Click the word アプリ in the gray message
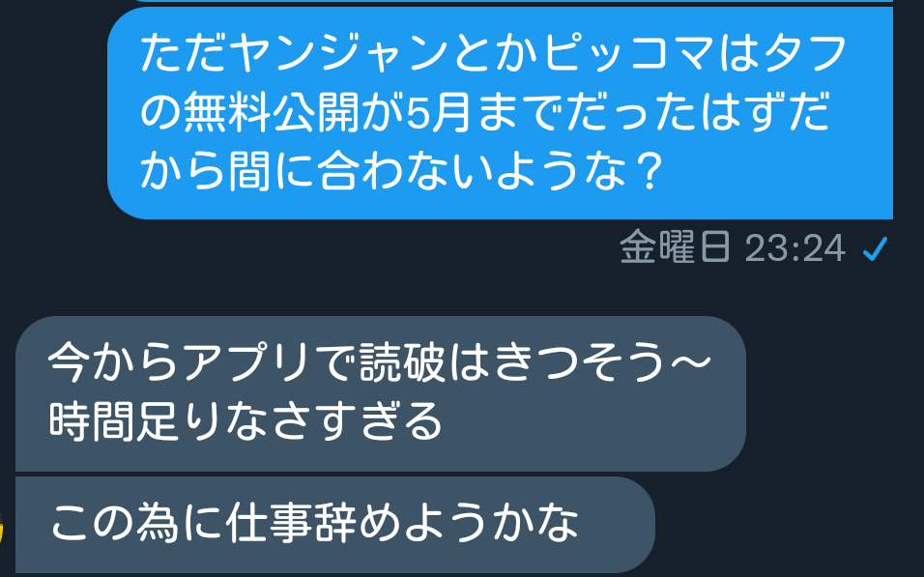 click(x=245, y=361)
